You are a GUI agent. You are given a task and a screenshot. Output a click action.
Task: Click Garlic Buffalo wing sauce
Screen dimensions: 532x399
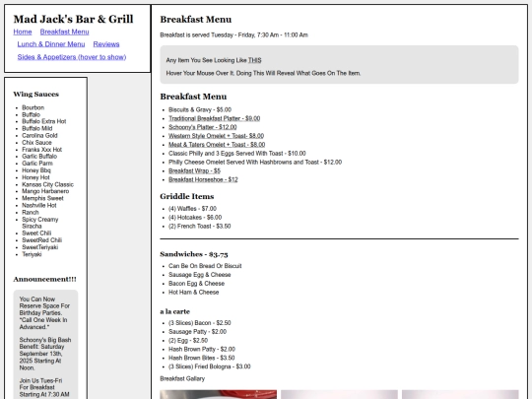tap(39, 157)
